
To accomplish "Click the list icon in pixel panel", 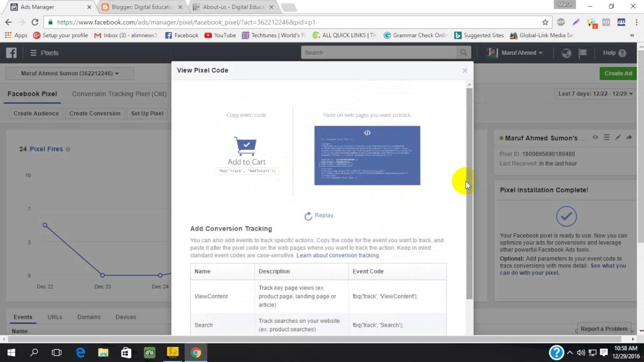I will 606,138.
